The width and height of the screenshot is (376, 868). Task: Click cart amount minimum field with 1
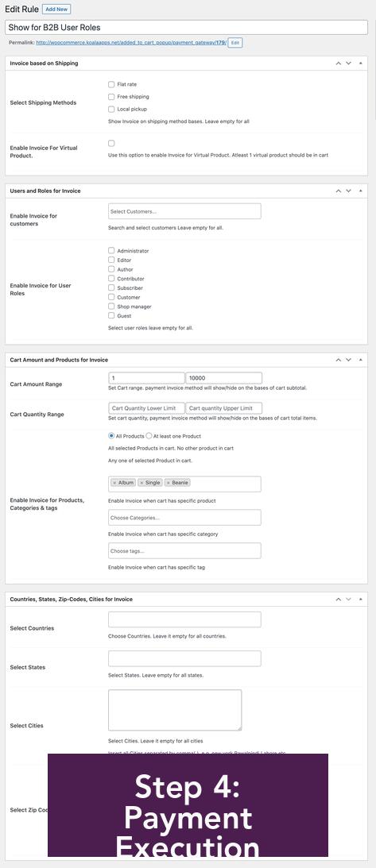[146, 378]
